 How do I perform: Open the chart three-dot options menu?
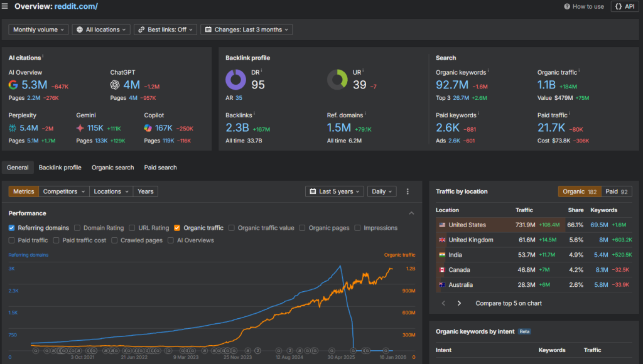[408, 191]
